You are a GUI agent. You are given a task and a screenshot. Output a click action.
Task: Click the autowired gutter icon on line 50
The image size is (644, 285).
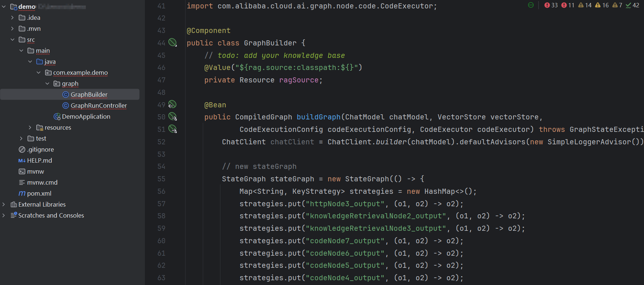click(x=172, y=116)
